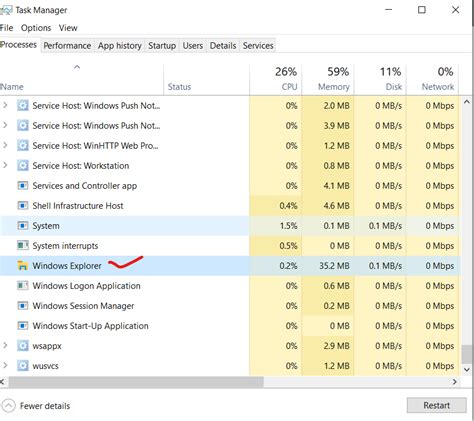Expand Service Host: WinHTTP Web Pro row
This screenshot has width=474, height=421.
point(5,145)
